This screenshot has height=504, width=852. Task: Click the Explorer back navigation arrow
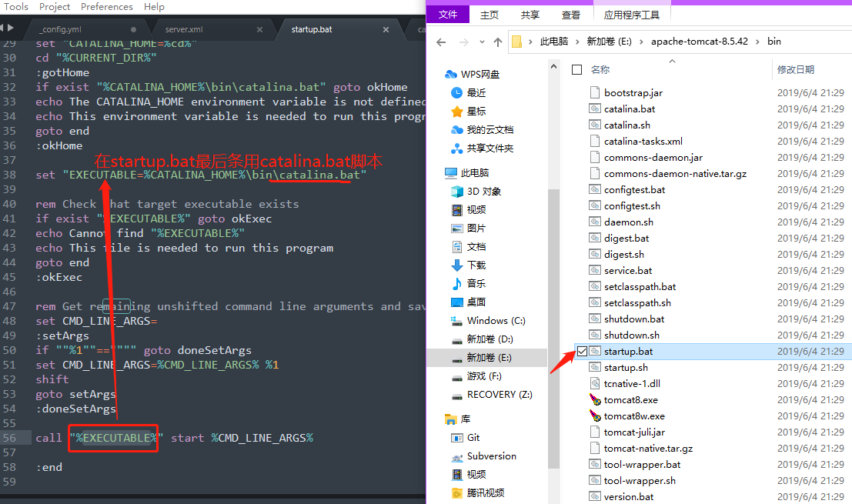click(x=441, y=42)
